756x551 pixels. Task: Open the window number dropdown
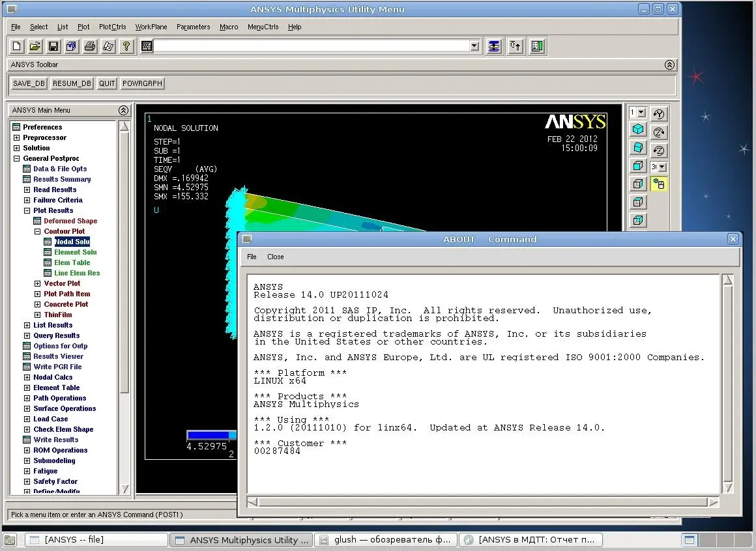(641, 112)
